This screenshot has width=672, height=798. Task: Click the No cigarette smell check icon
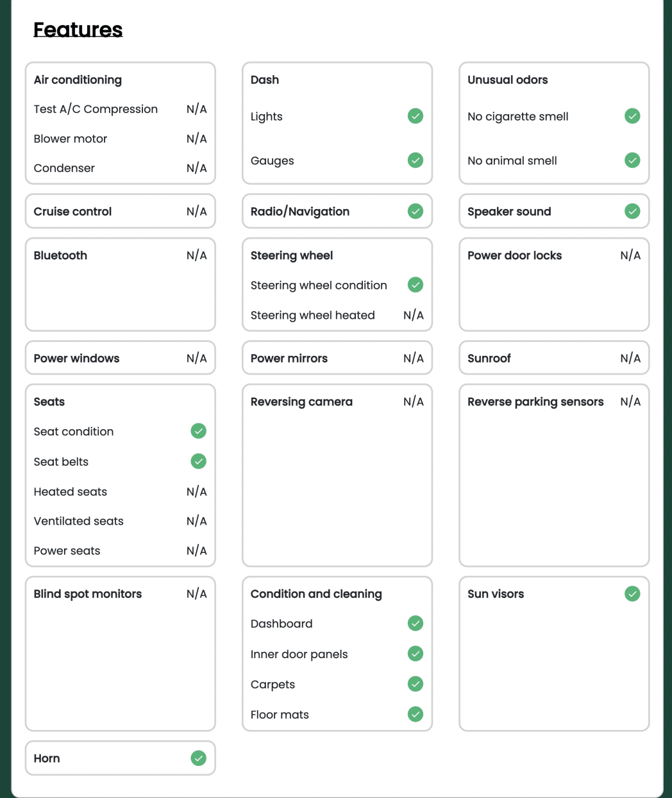click(x=632, y=116)
